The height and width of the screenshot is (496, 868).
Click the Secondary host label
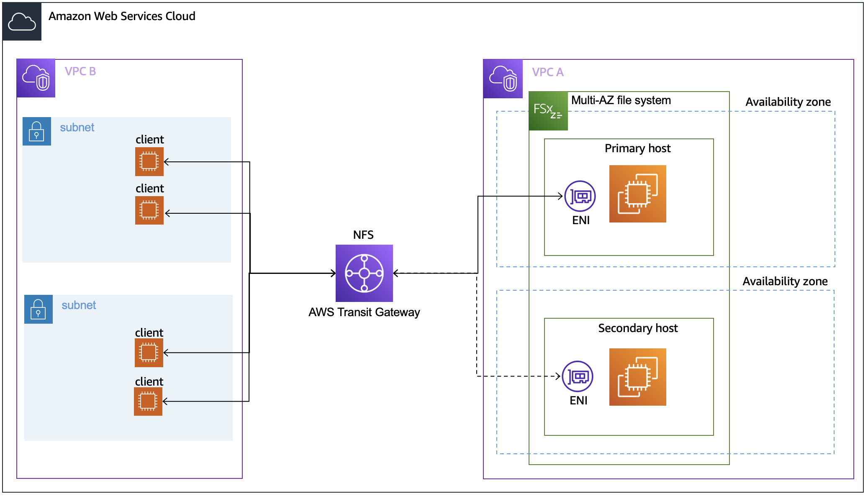[x=638, y=328]
